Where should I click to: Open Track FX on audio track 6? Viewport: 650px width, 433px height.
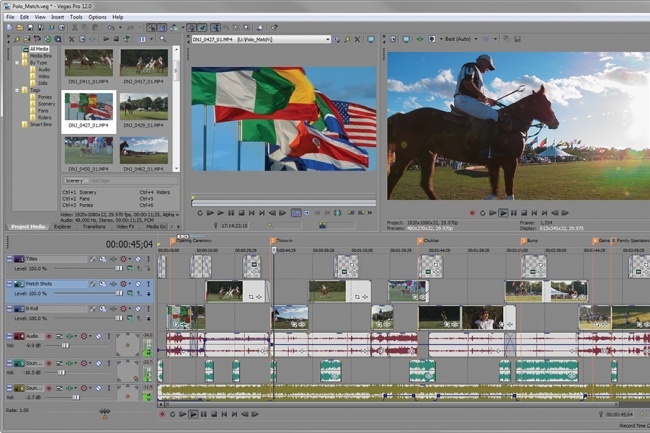click(69, 388)
